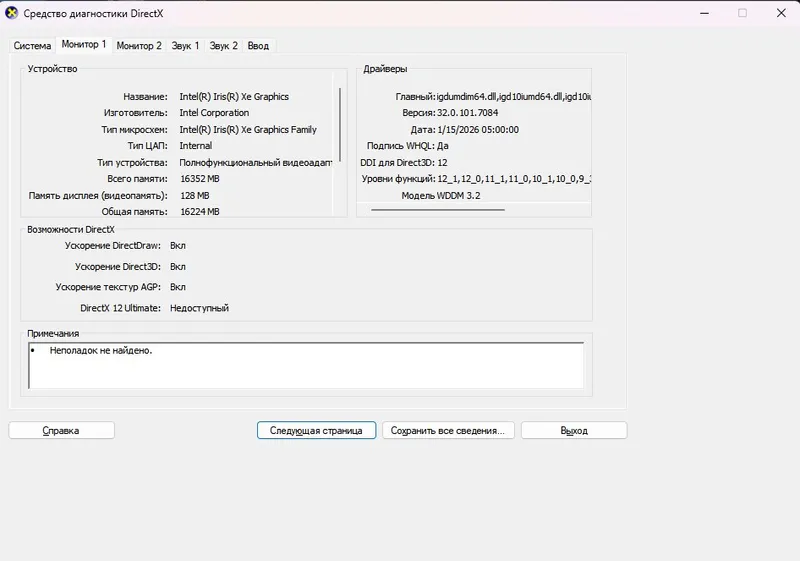Screen dimensions: 800x561
Task: Go to the Ввод tab
Action: (x=258, y=45)
